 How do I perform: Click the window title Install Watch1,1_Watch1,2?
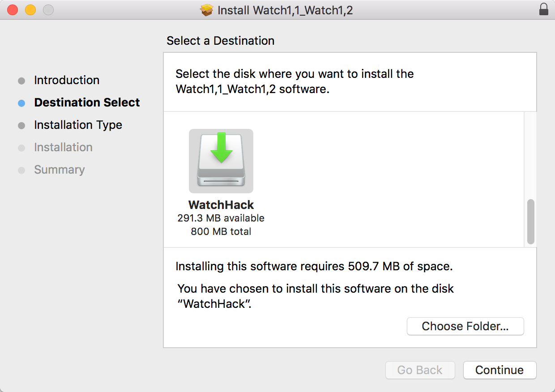coord(285,10)
